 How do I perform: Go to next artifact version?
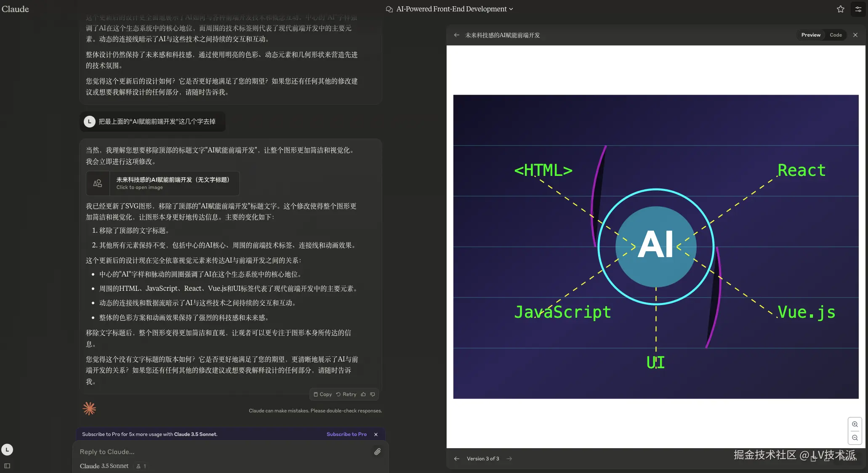pyautogui.click(x=509, y=459)
